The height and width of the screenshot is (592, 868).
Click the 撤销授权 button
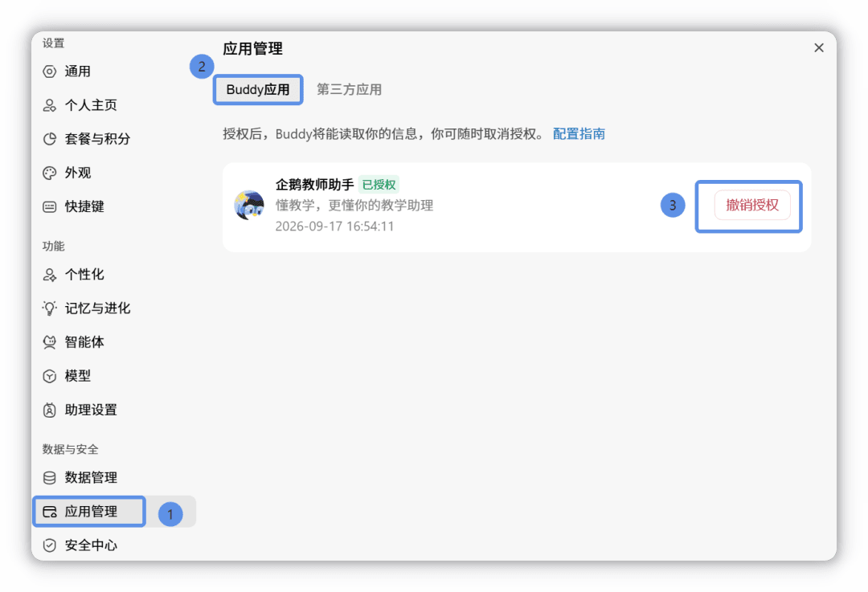point(751,206)
